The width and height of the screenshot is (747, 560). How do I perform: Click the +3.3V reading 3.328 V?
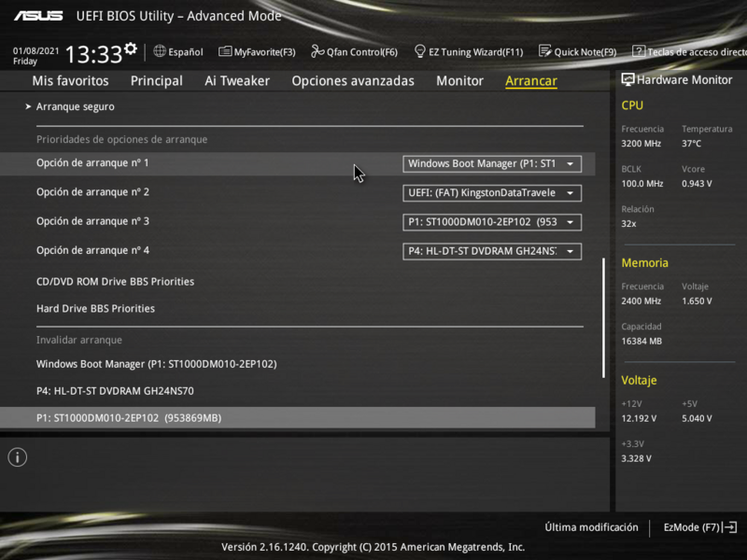637,458
